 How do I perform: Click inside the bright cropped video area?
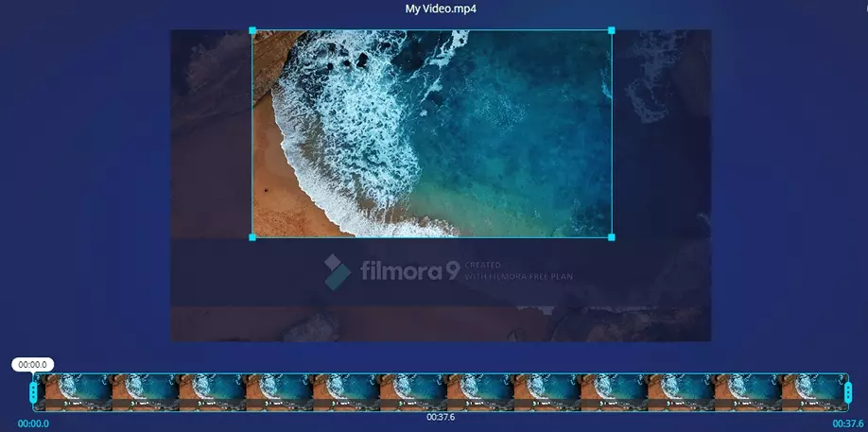point(432,134)
